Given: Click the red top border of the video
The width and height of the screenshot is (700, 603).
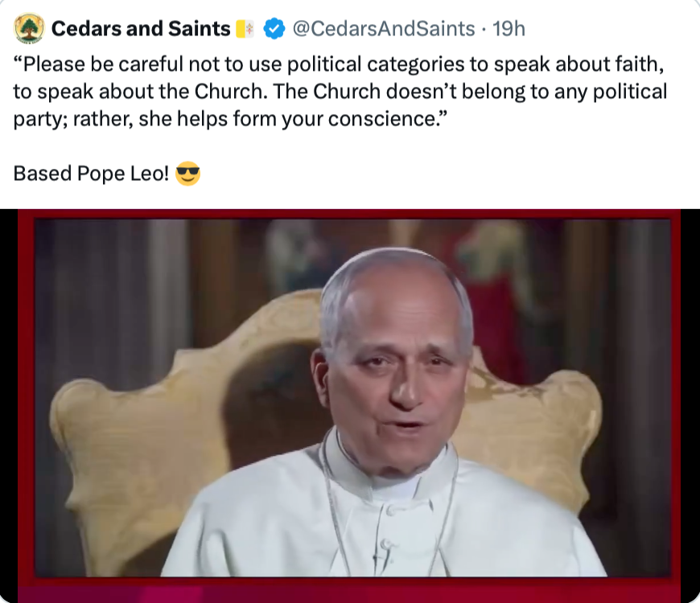Looking at the screenshot, I should (x=350, y=214).
